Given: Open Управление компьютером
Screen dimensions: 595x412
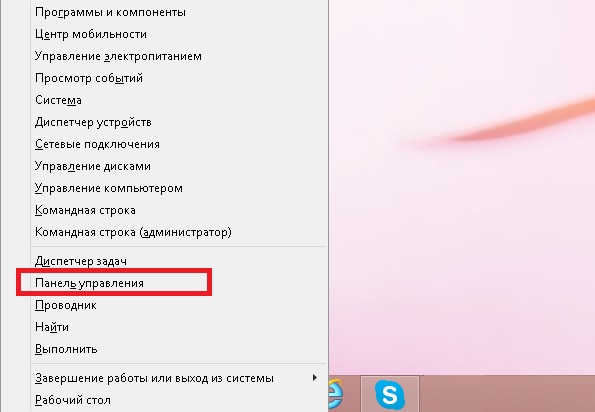Looking at the screenshot, I should (178, 188).
